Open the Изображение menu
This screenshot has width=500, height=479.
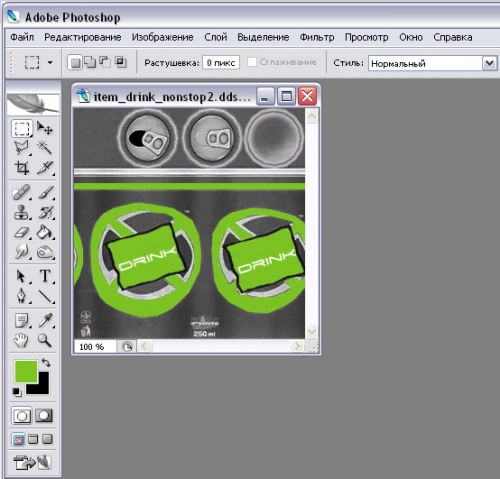pos(162,37)
